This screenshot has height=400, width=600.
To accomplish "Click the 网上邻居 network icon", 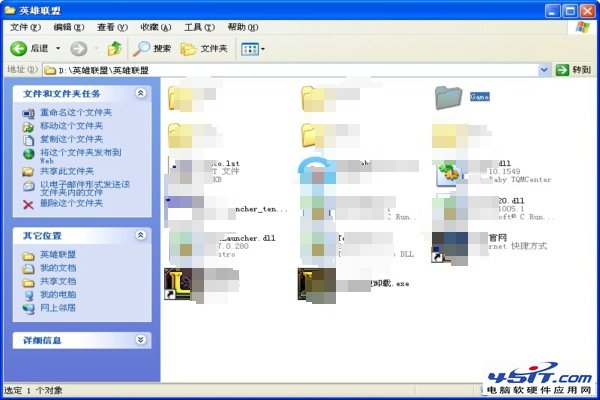I will [28, 309].
